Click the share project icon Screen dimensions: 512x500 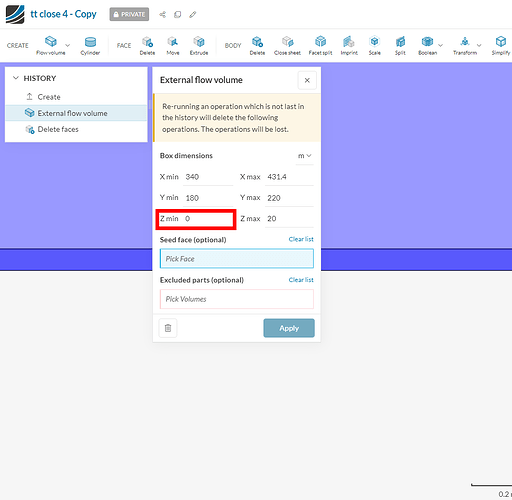(x=162, y=14)
